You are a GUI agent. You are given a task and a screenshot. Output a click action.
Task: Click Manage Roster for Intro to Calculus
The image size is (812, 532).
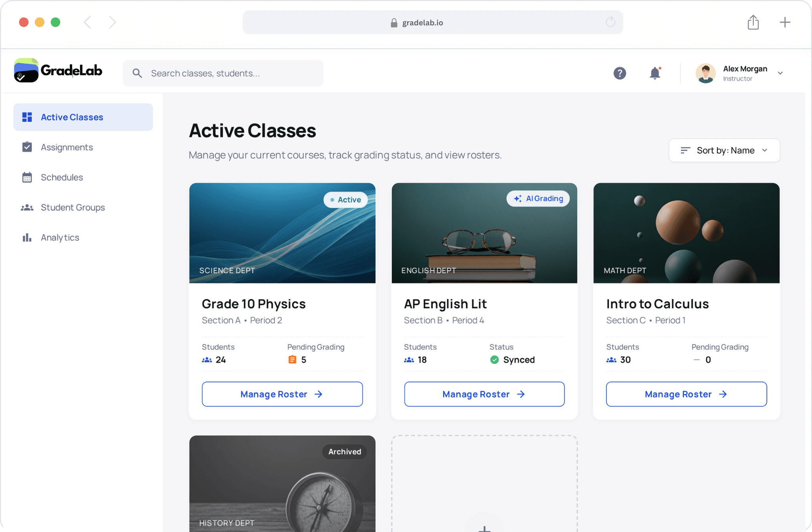pyautogui.click(x=686, y=394)
